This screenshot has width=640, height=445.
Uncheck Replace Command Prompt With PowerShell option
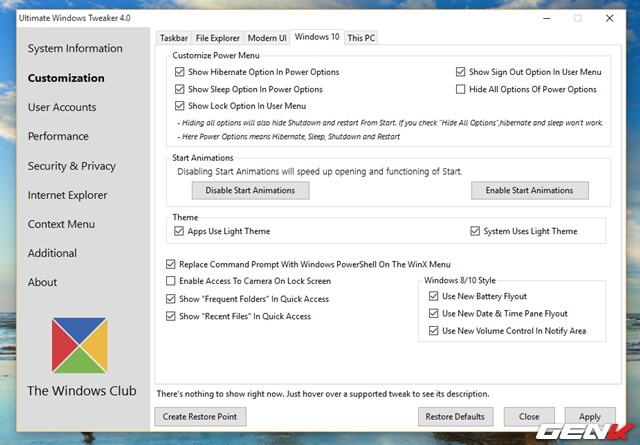click(x=171, y=264)
